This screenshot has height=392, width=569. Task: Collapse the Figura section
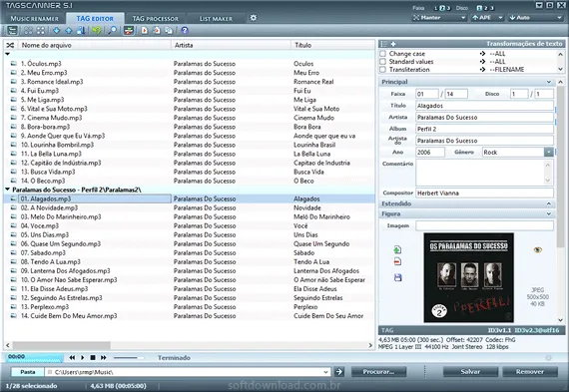[549, 213]
